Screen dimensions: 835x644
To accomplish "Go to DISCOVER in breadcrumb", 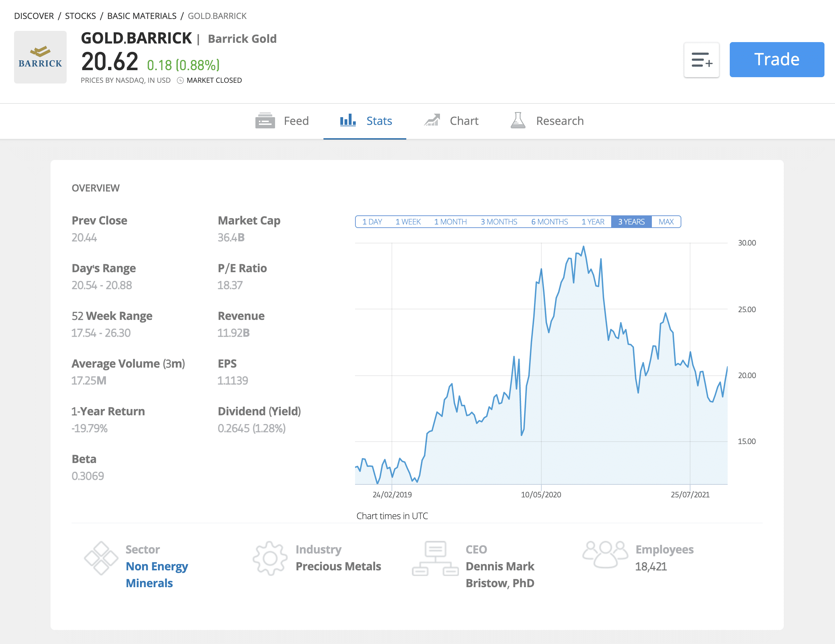I will click(x=34, y=16).
